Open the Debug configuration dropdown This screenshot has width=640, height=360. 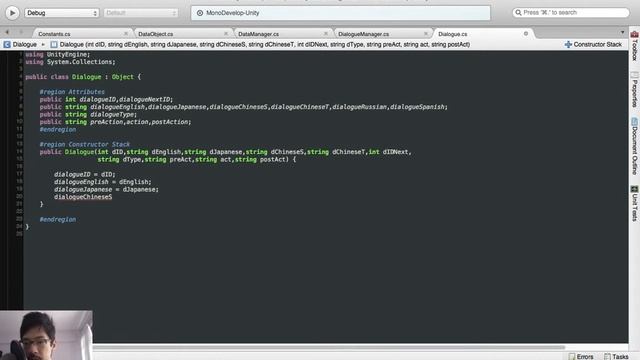(x=62, y=13)
